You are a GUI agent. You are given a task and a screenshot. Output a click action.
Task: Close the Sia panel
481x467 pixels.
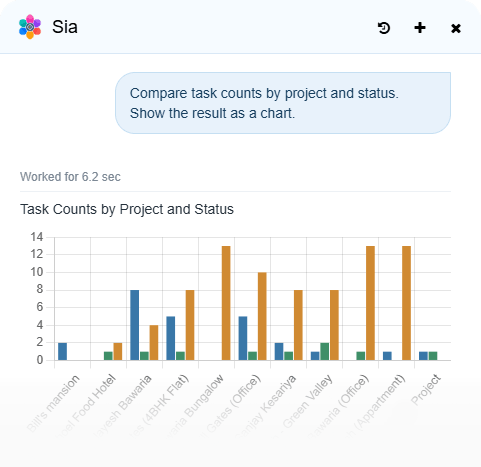pos(456,28)
